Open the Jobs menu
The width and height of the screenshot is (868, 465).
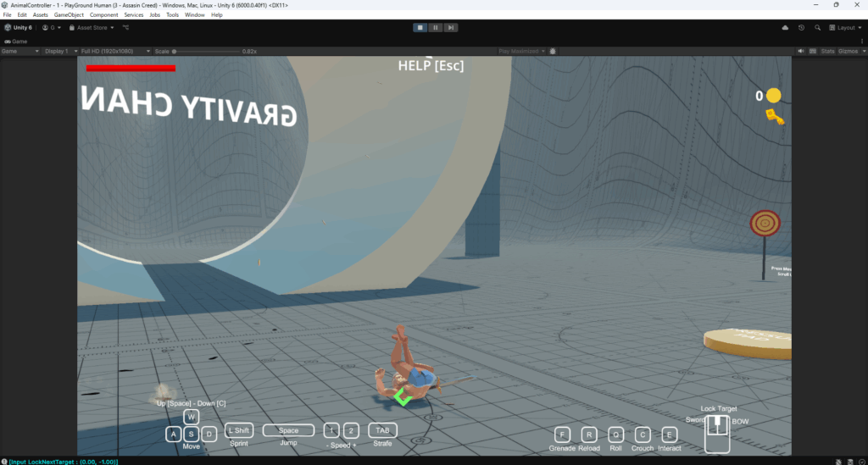(155, 15)
